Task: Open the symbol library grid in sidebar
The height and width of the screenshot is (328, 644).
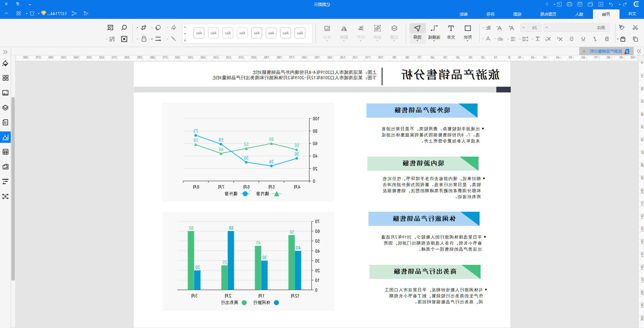Action: (x=5, y=78)
